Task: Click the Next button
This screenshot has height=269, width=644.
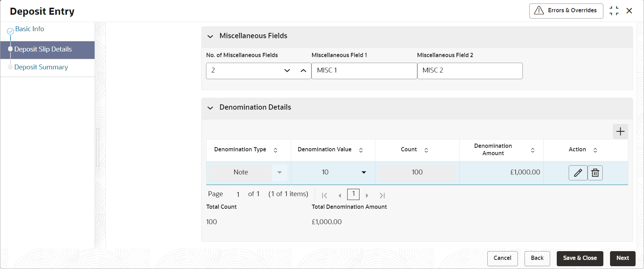Action: 622,258
